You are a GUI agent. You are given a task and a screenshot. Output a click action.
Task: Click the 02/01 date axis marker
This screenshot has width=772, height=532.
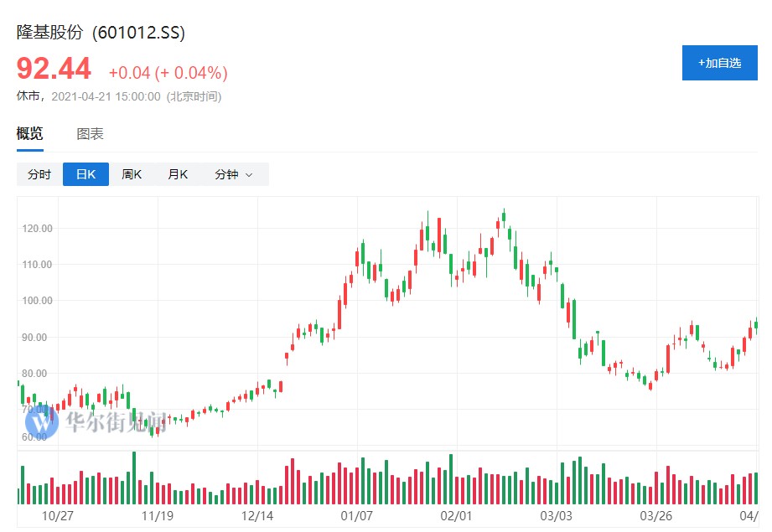456,515
